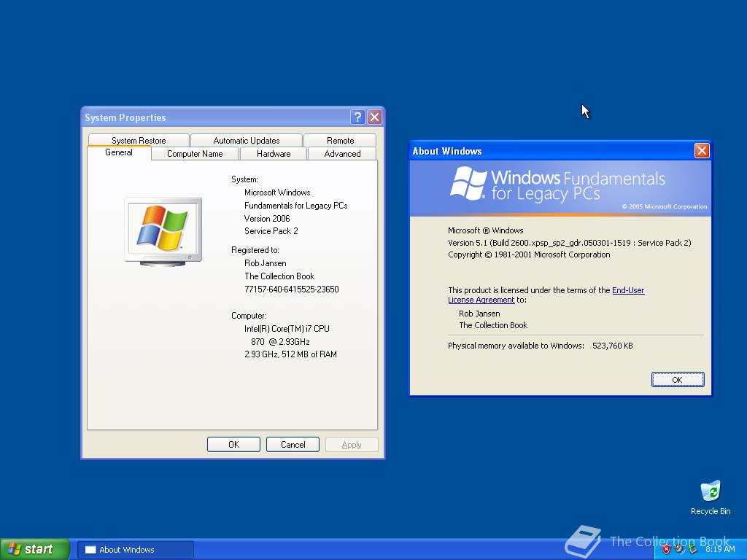Viewport: 747px width, 560px height.
Task: Click the 8:19 AM taskbar clock
Action: pos(720,549)
